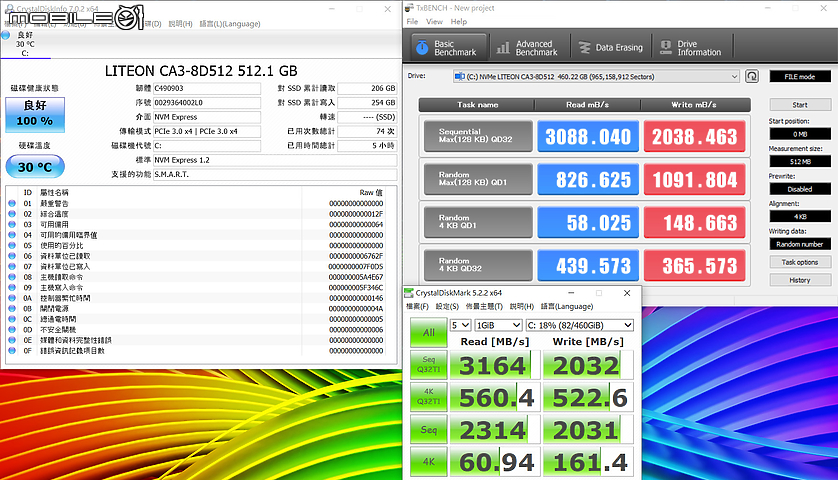838x480 pixels.
Task: Click the drive icon for Drive Information
Action: 665,48
